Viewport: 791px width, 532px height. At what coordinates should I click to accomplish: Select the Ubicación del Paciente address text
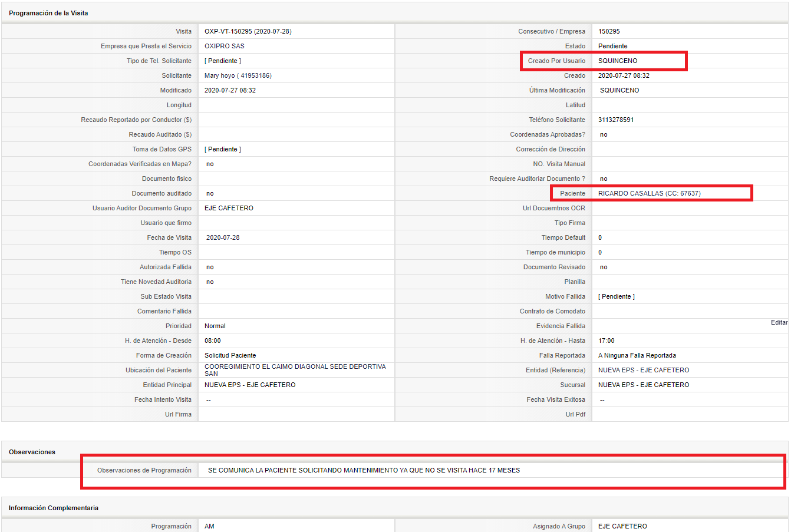pos(295,370)
